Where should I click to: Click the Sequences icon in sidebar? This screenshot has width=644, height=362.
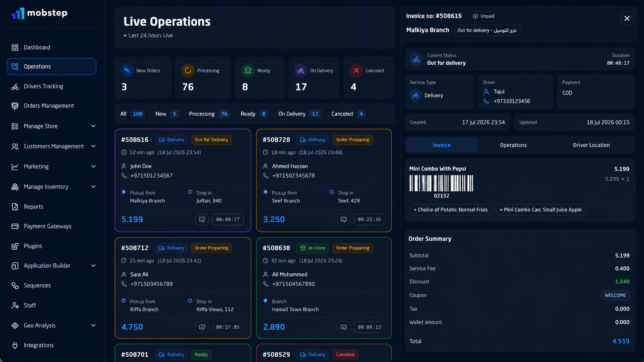[15, 285]
